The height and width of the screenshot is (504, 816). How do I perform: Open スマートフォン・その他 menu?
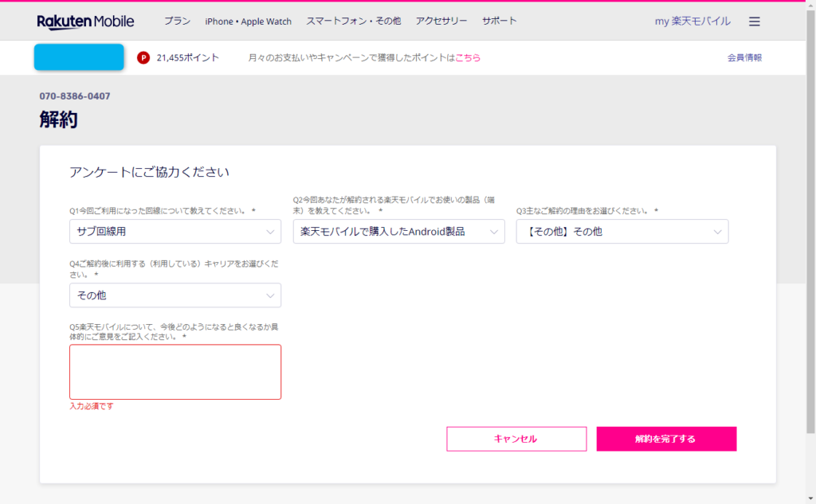pos(353,21)
